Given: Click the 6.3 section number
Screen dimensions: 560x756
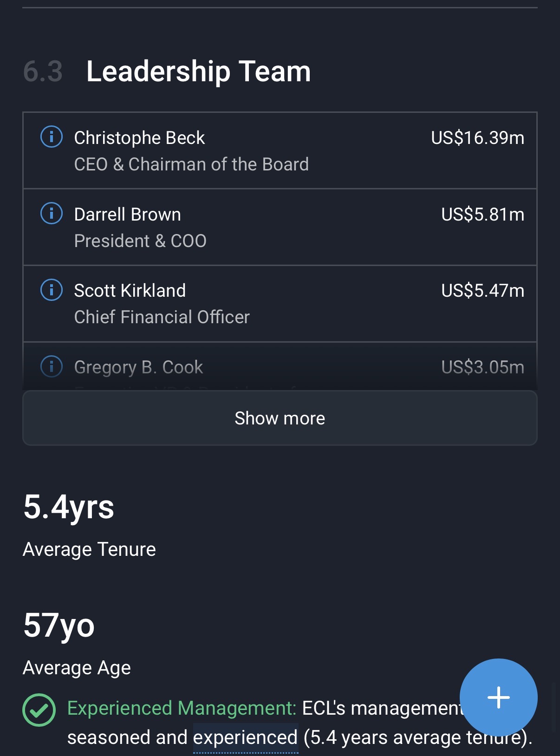Looking at the screenshot, I should (x=43, y=72).
